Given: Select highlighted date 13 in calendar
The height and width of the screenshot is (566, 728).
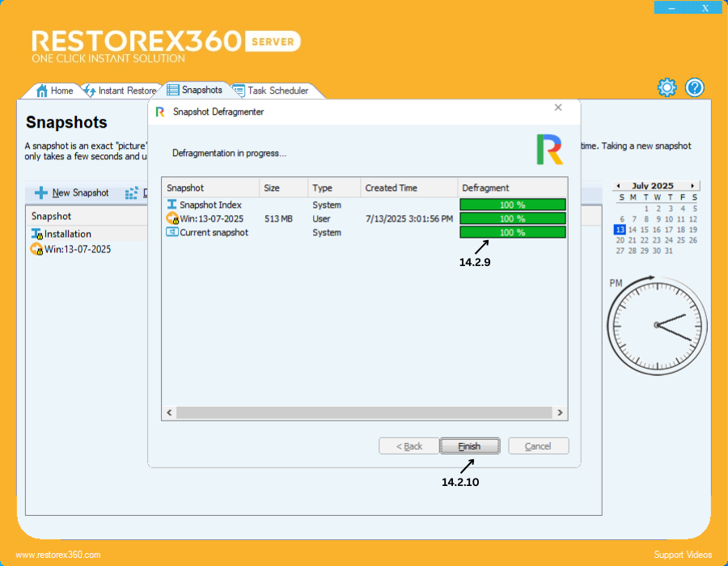Looking at the screenshot, I should pyautogui.click(x=620, y=230).
